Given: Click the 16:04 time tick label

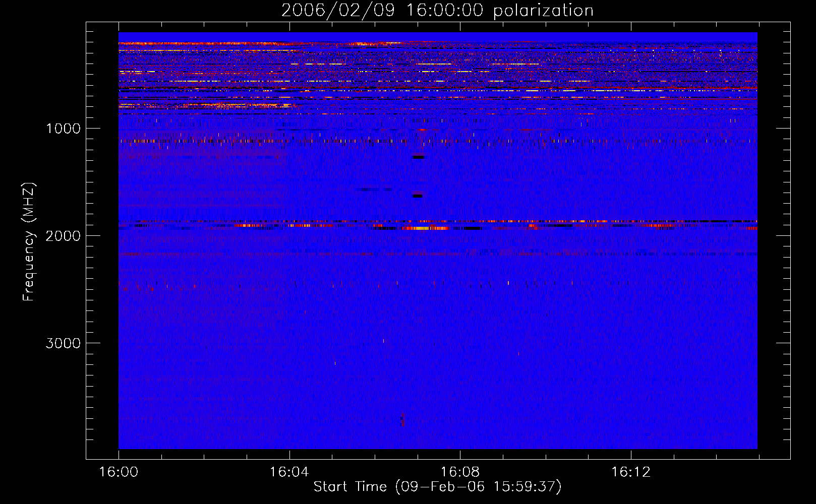Looking at the screenshot, I should click(289, 472).
